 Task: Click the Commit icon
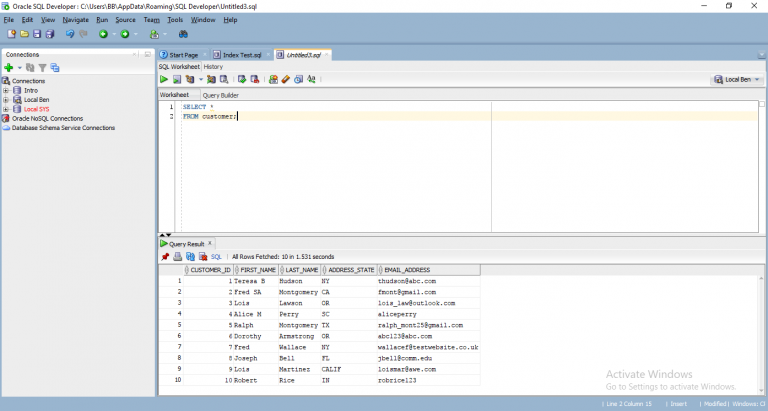coord(242,79)
